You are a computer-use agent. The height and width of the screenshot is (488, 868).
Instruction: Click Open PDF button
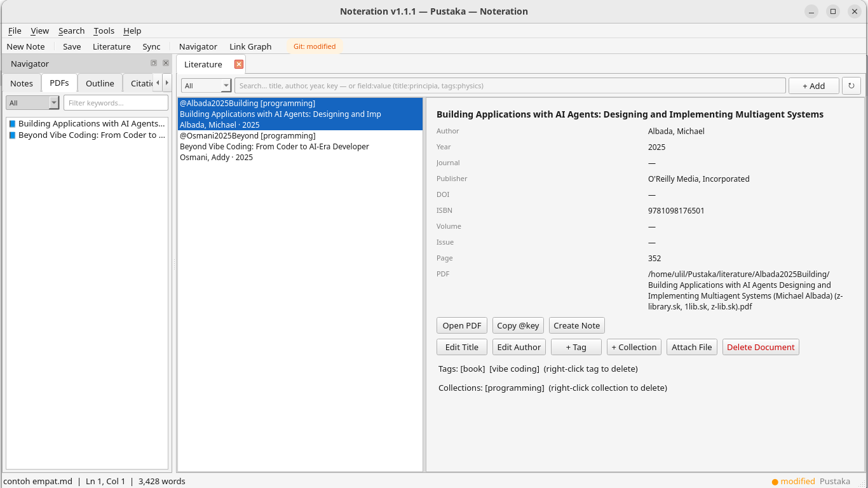coord(462,325)
